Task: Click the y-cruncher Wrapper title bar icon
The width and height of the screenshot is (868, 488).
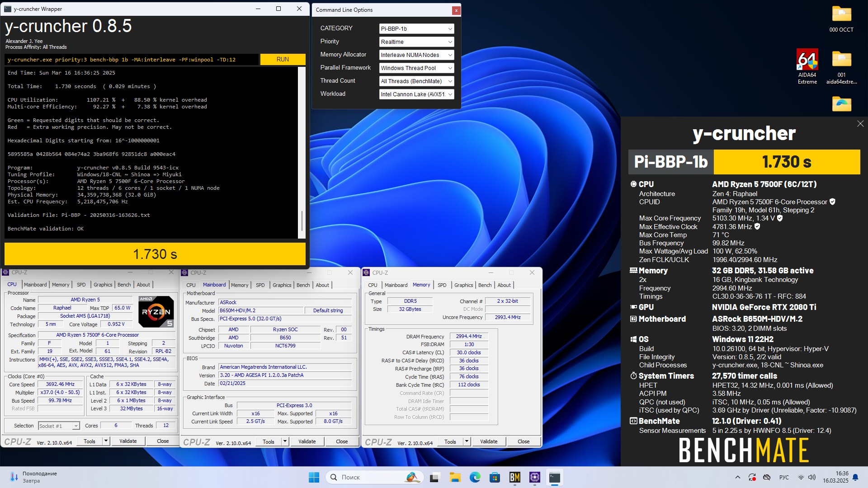Action: 8,9
